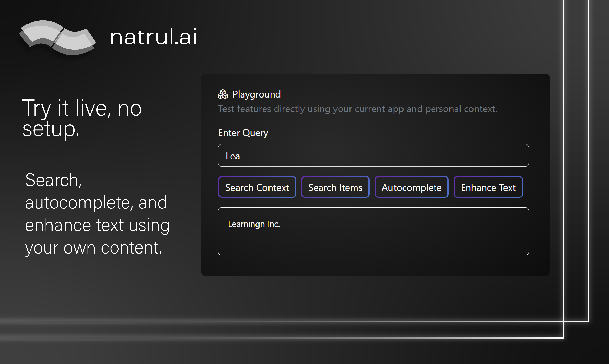The height and width of the screenshot is (364, 609).
Task: Select the 'Learningn Inc.' result text
Action: (x=254, y=224)
